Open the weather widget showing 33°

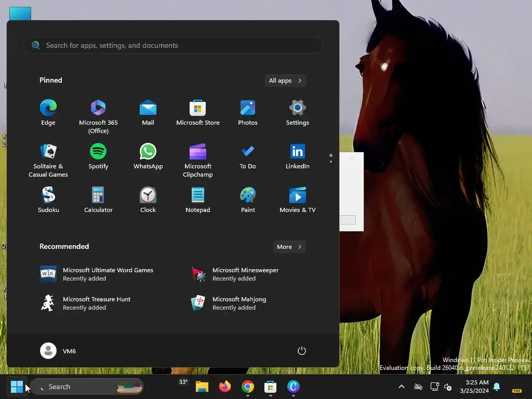(183, 382)
